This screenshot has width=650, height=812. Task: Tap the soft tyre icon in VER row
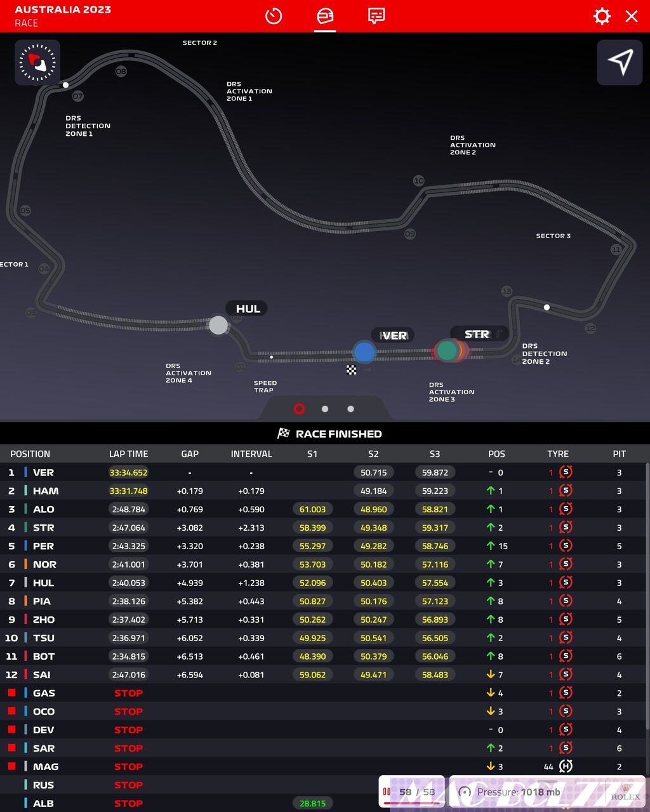566,472
